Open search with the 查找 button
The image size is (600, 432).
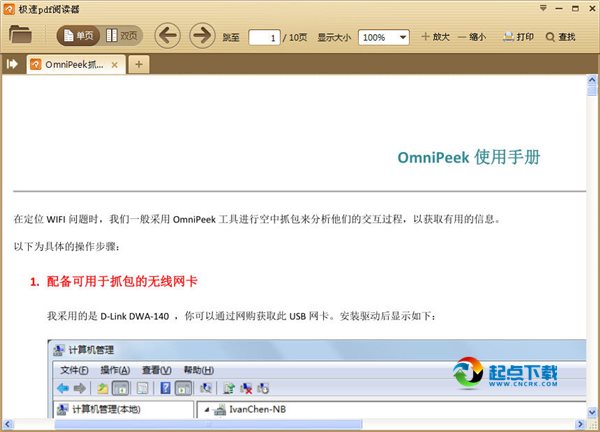(x=561, y=37)
